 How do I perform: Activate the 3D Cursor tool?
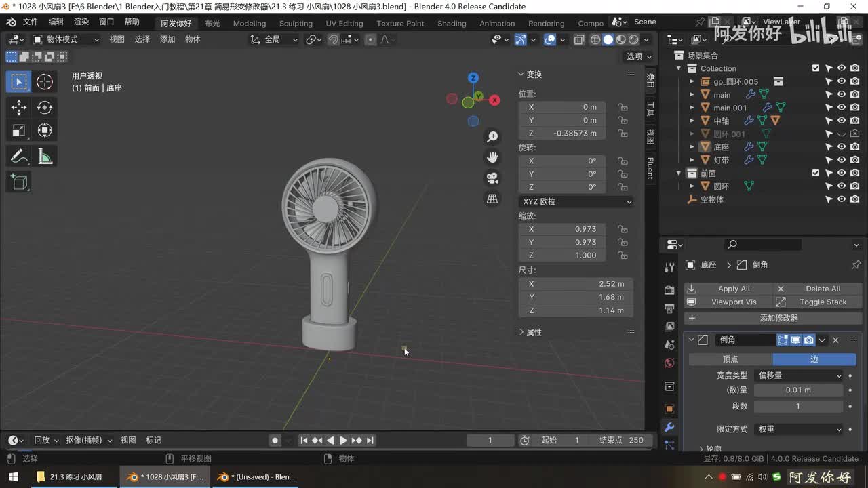[45, 82]
